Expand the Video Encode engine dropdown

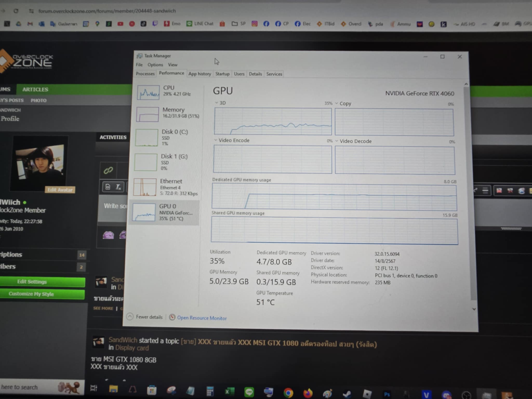click(216, 140)
